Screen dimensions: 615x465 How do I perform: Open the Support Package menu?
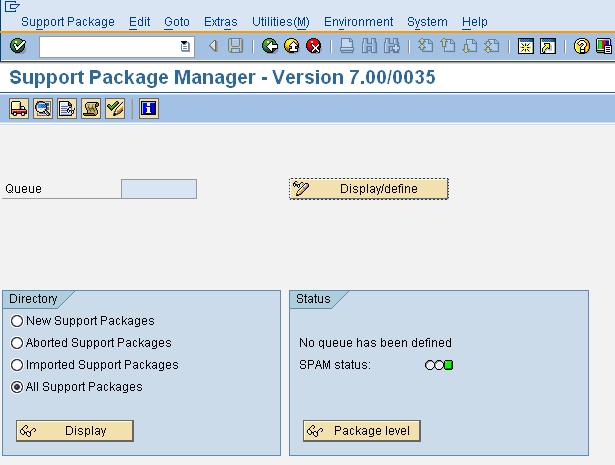click(x=68, y=22)
